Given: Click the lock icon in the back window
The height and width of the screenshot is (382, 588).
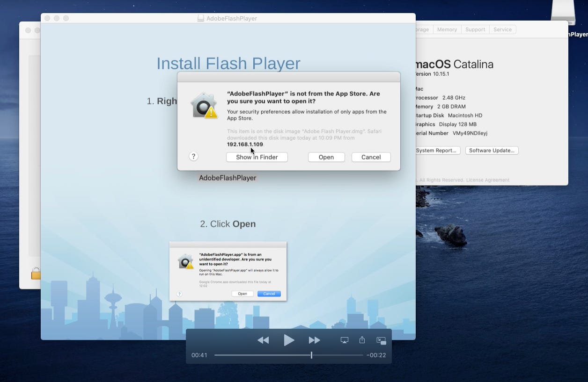Looking at the screenshot, I should (x=36, y=274).
